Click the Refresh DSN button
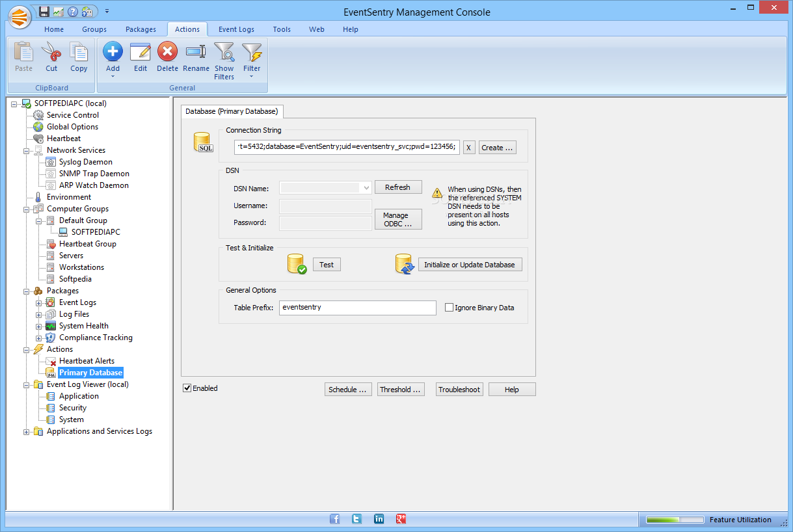This screenshot has width=793, height=532. [x=398, y=187]
